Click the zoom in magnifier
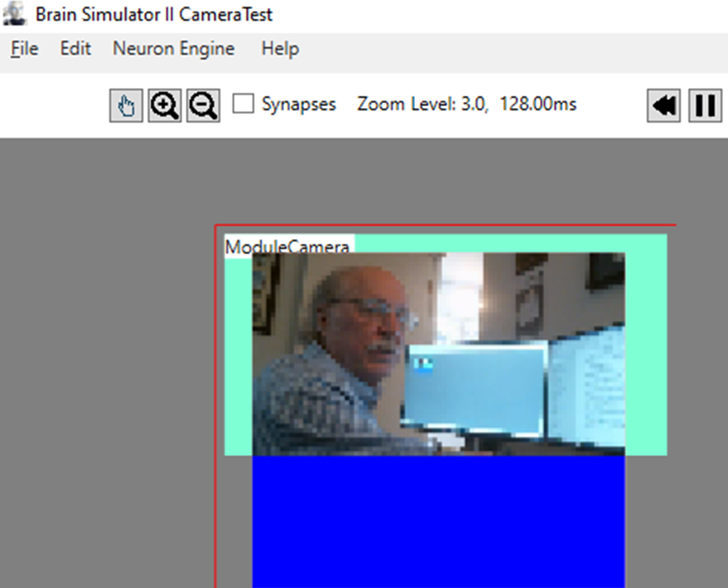 coord(165,105)
